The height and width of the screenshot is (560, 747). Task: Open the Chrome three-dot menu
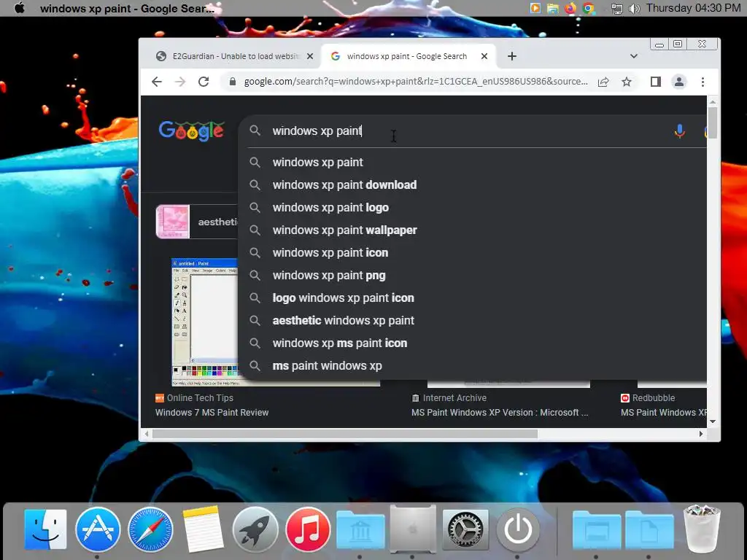[x=703, y=82]
